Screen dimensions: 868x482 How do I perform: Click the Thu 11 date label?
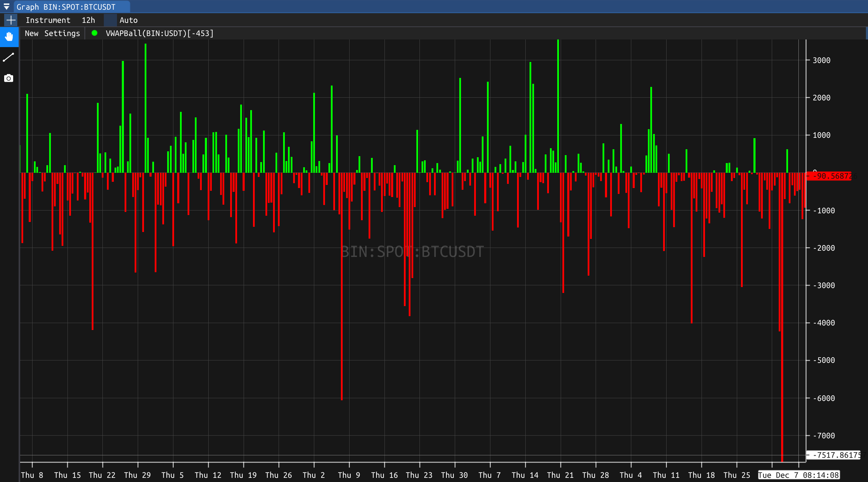tap(666, 475)
